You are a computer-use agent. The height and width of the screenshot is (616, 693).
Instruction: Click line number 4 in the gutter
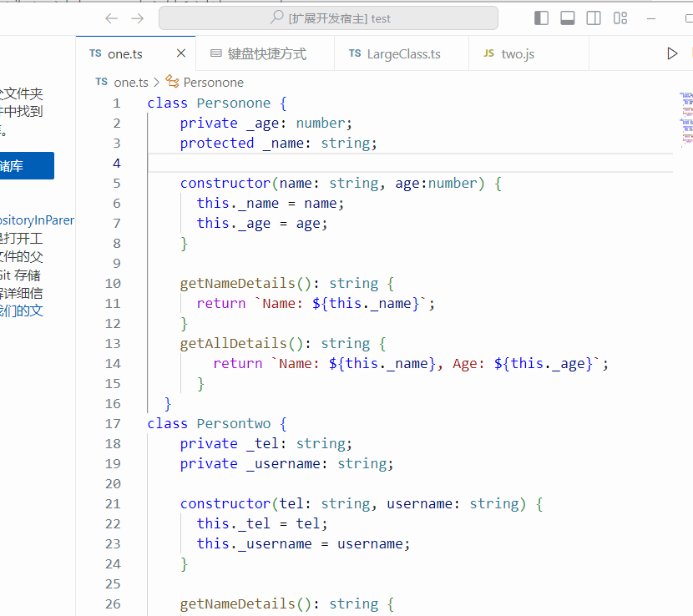tap(117, 163)
